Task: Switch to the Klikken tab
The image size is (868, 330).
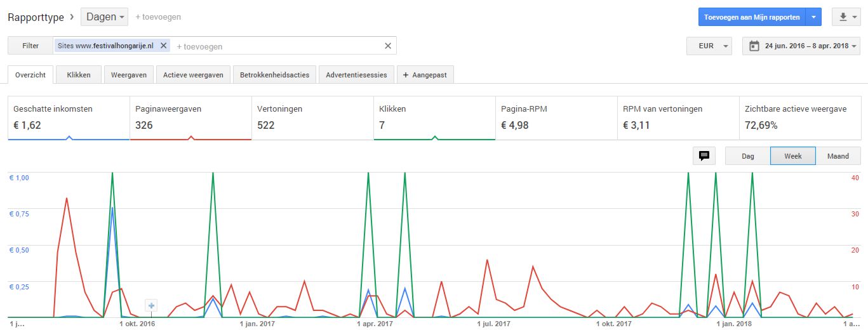Action: tap(79, 75)
